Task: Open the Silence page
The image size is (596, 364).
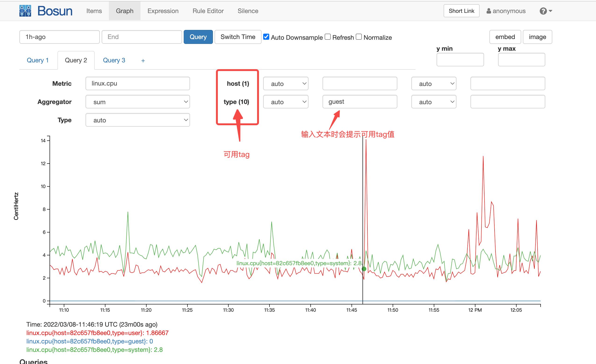Action: (x=248, y=11)
